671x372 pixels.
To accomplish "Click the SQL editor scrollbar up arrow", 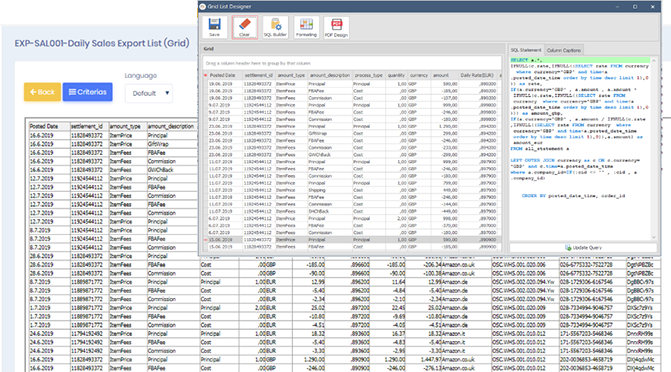I will coord(653,61).
